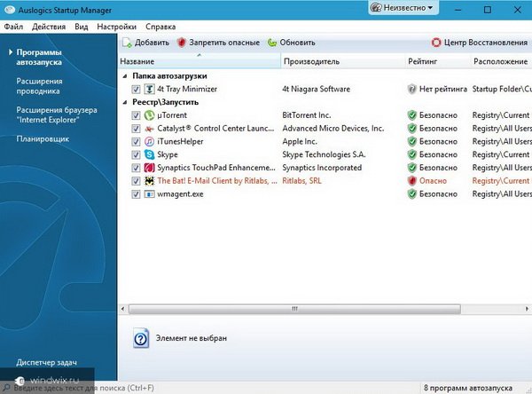Image resolution: width=532 pixels, height=394 pixels.
Task: Sort by the Рейтинг column header
Action: click(438, 61)
